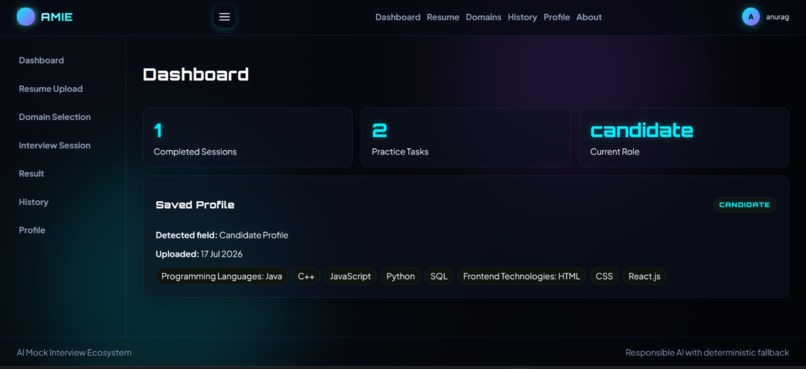806x369 pixels.
Task: Open Resume Upload in the sidebar
Action: (50, 89)
